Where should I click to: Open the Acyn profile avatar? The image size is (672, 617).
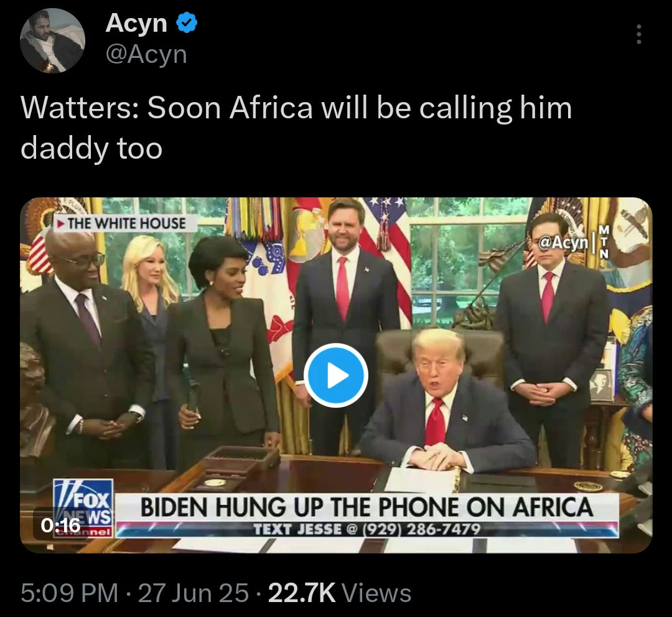click(x=53, y=40)
